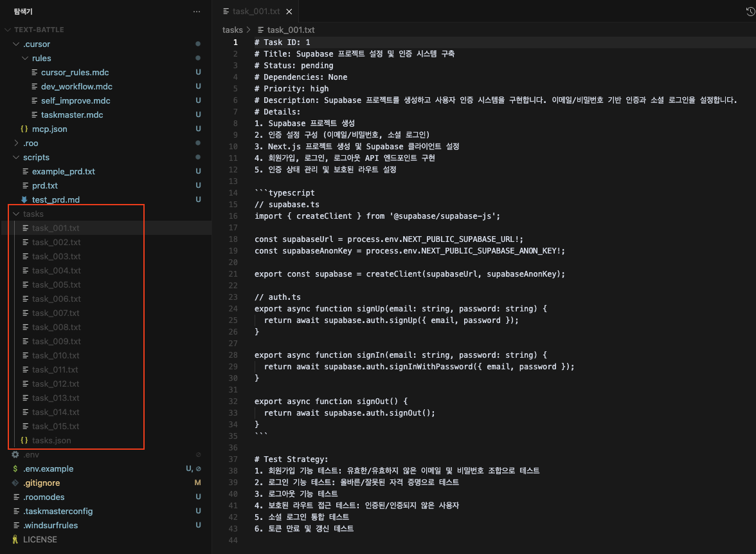Click the braces icon beside tasks.json
The height and width of the screenshot is (554, 756).
(24, 440)
